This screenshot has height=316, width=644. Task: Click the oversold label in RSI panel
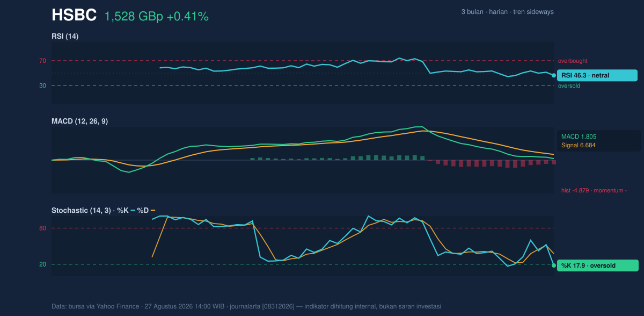tap(569, 86)
